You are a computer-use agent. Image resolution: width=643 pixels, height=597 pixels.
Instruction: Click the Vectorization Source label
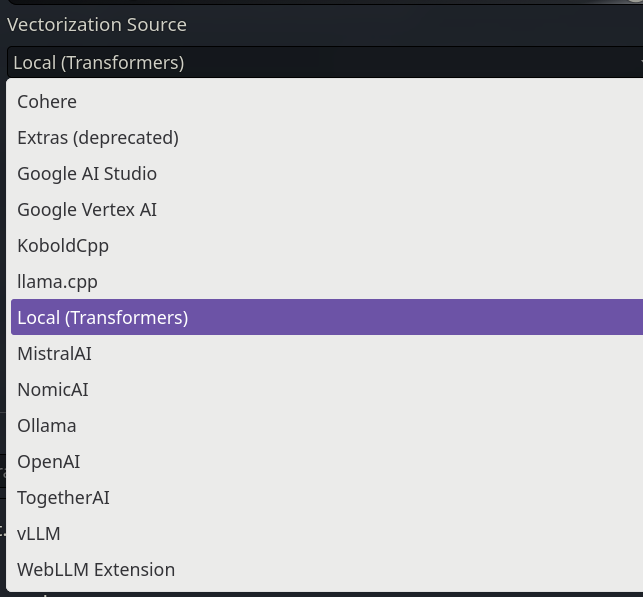(x=97, y=24)
